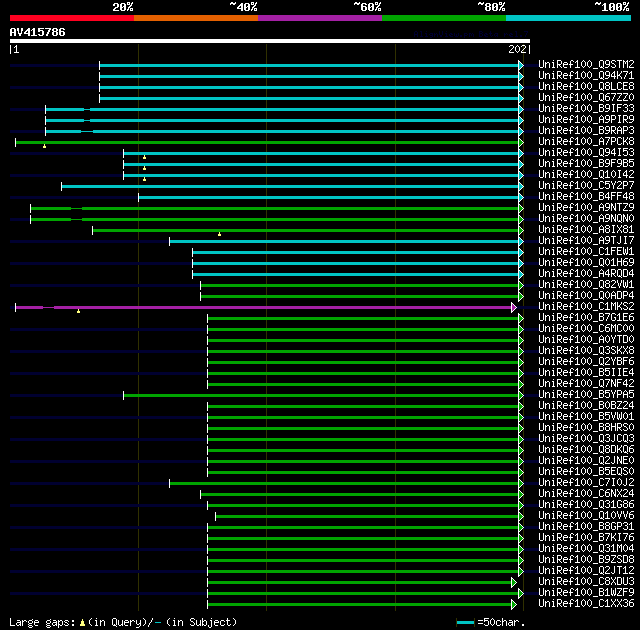Open the UniRef100_Q94K71 hit label
Image resolution: width=640 pixels, height=630 pixels.
click(x=586, y=75)
